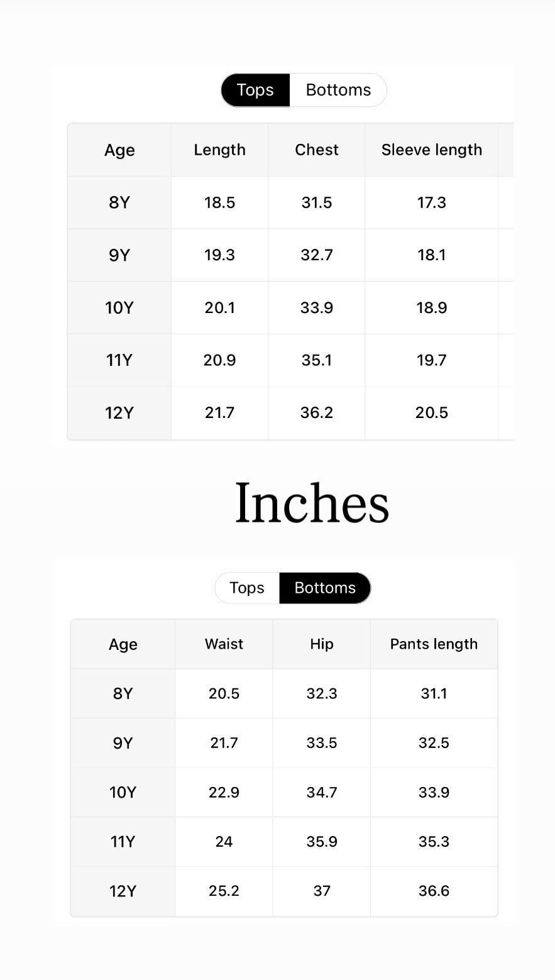Click the Hip column header

click(x=322, y=644)
